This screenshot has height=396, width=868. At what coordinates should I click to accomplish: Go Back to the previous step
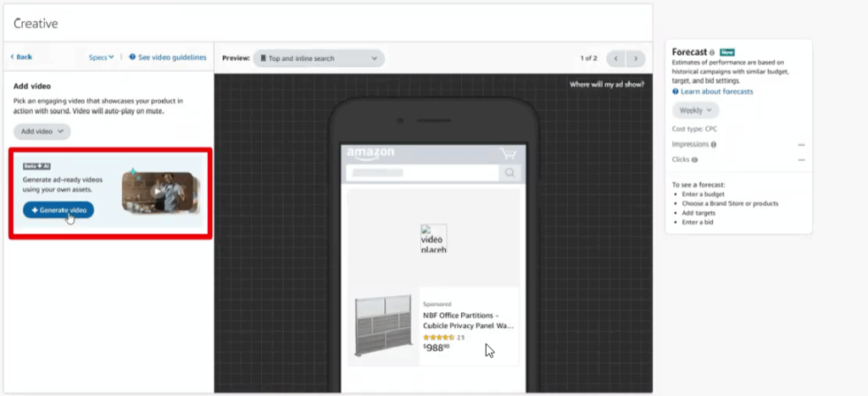(x=21, y=57)
